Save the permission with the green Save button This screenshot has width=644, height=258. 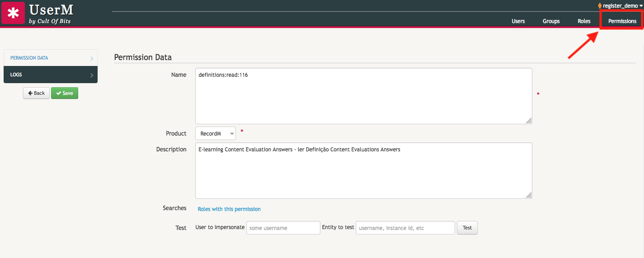coord(65,93)
